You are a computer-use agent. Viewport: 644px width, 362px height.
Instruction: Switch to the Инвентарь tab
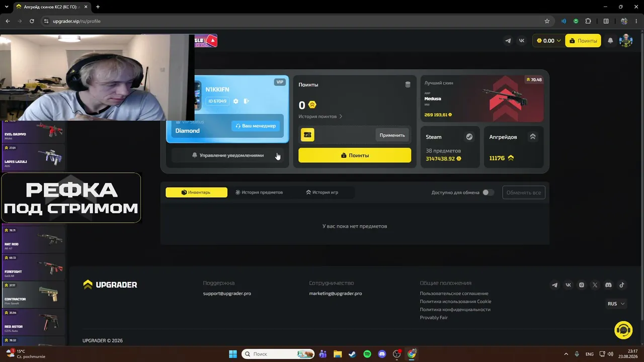tap(196, 193)
